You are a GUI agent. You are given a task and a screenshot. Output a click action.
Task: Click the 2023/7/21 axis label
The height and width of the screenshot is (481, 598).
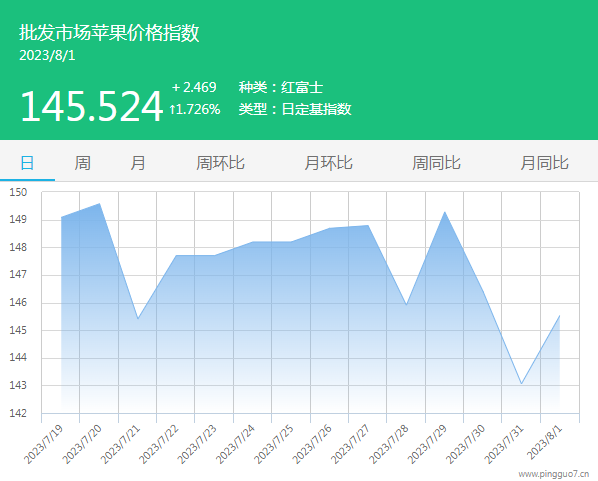[x=120, y=444]
